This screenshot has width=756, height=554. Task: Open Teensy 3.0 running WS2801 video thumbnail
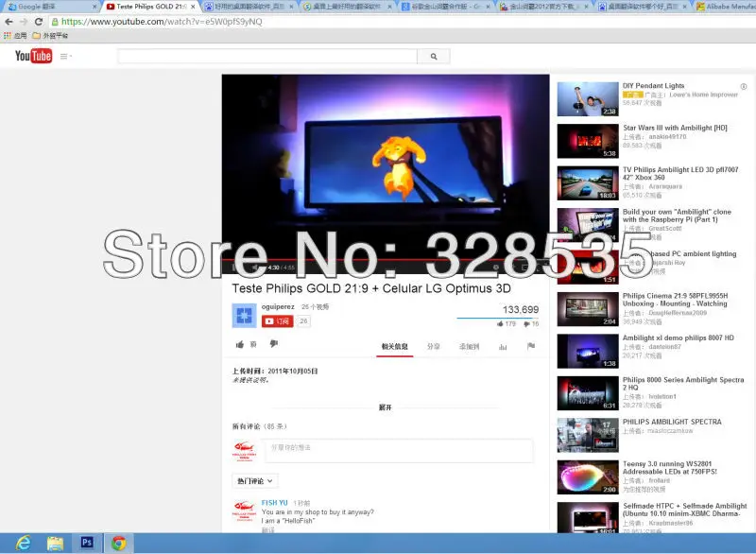coord(588,477)
